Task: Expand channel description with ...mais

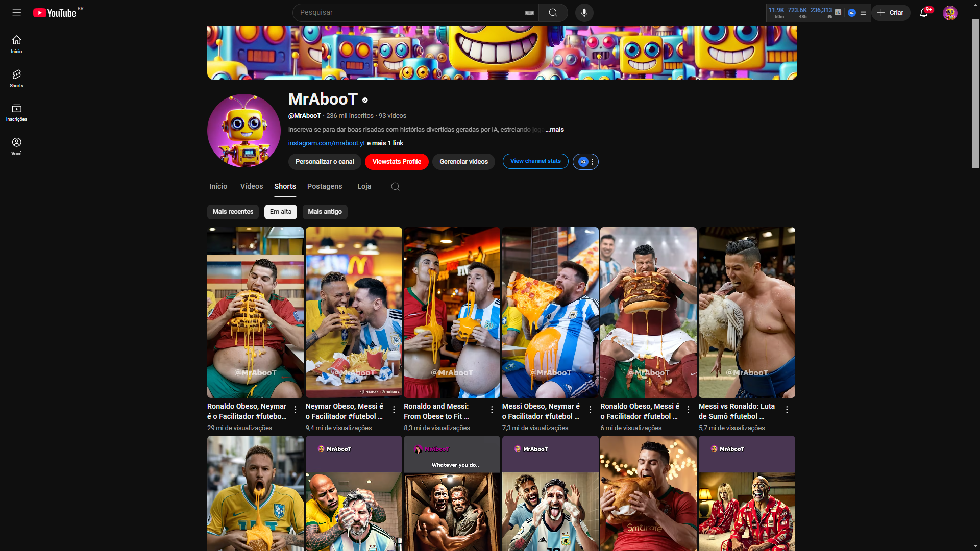Action: (555, 130)
